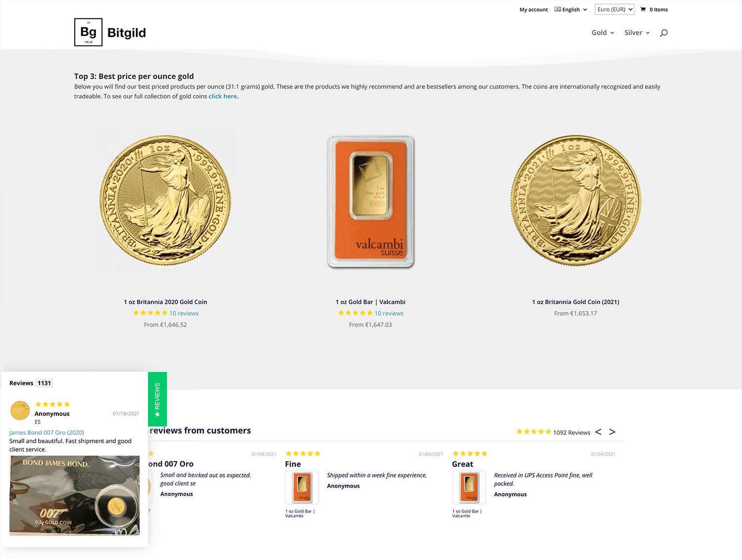Viewport: 742px width, 560px height.
Task: Open gold bar thumbnail in 'Great' review
Action: coord(469,487)
